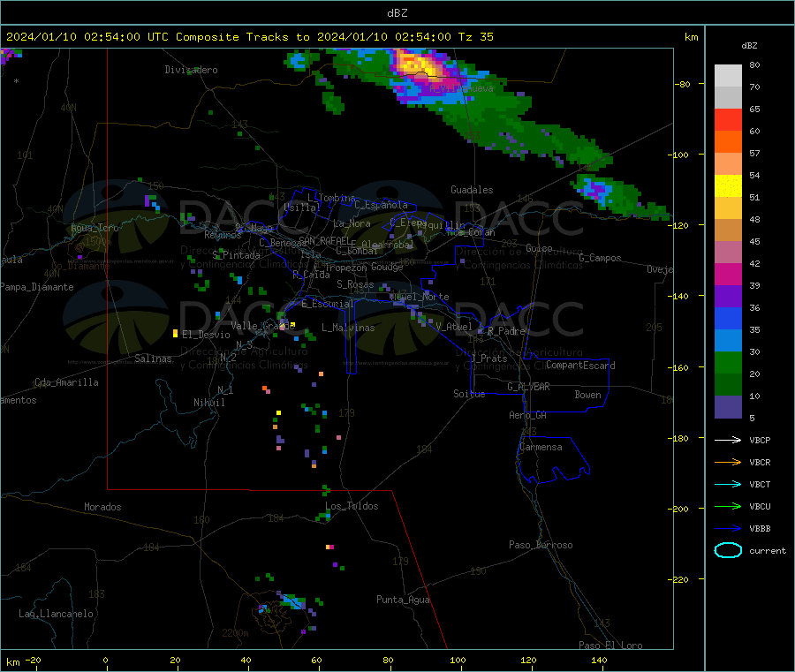
Task: Click the Salinas map label
Action: (153, 359)
